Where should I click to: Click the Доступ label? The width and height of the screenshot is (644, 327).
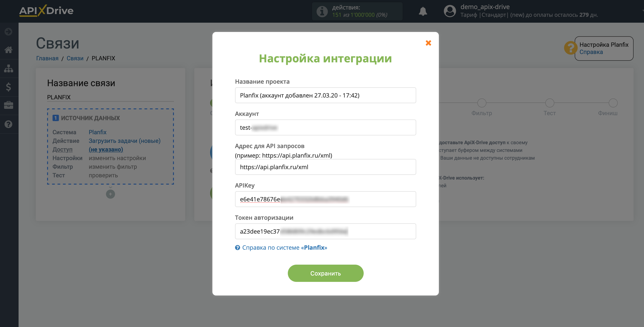tap(62, 149)
